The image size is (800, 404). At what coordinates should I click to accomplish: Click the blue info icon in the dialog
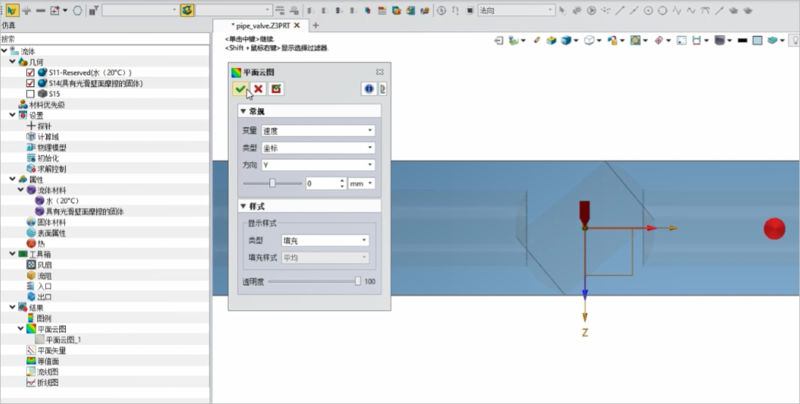[x=367, y=89]
